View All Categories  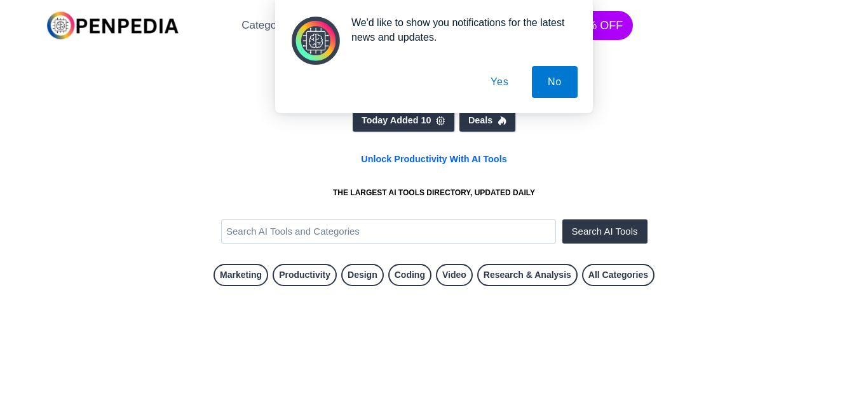tap(618, 275)
